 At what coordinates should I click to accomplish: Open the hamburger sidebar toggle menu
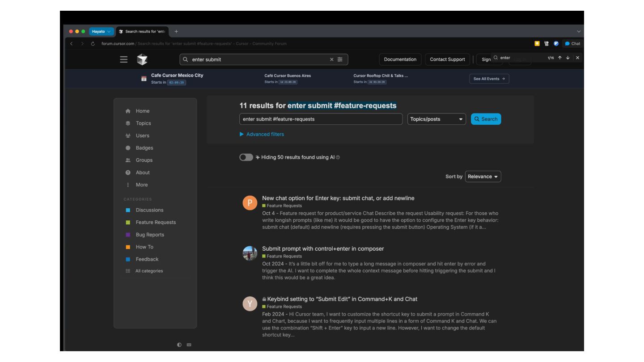[x=123, y=59]
